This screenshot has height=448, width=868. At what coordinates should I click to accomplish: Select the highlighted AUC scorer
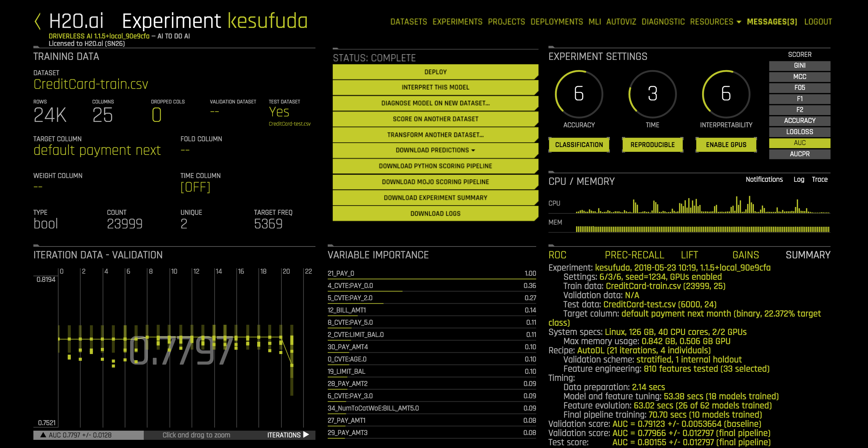pos(800,143)
